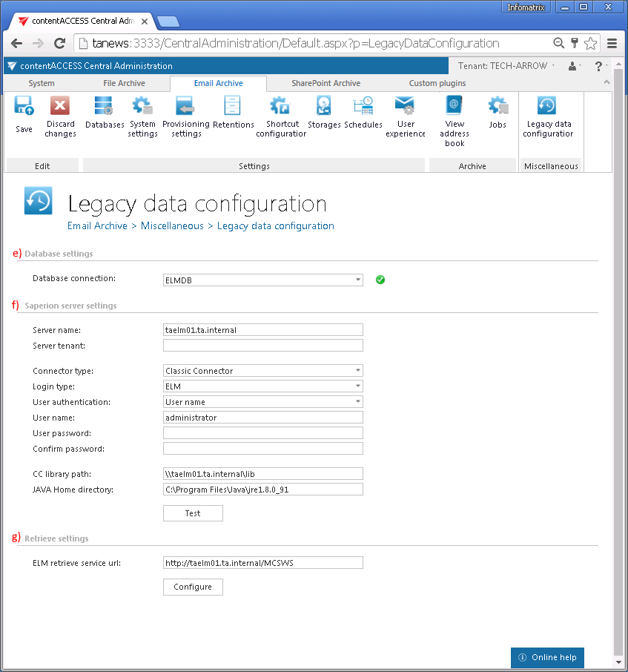The width and height of the screenshot is (628, 672).
Task: Open View address book icon
Action: point(455,106)
